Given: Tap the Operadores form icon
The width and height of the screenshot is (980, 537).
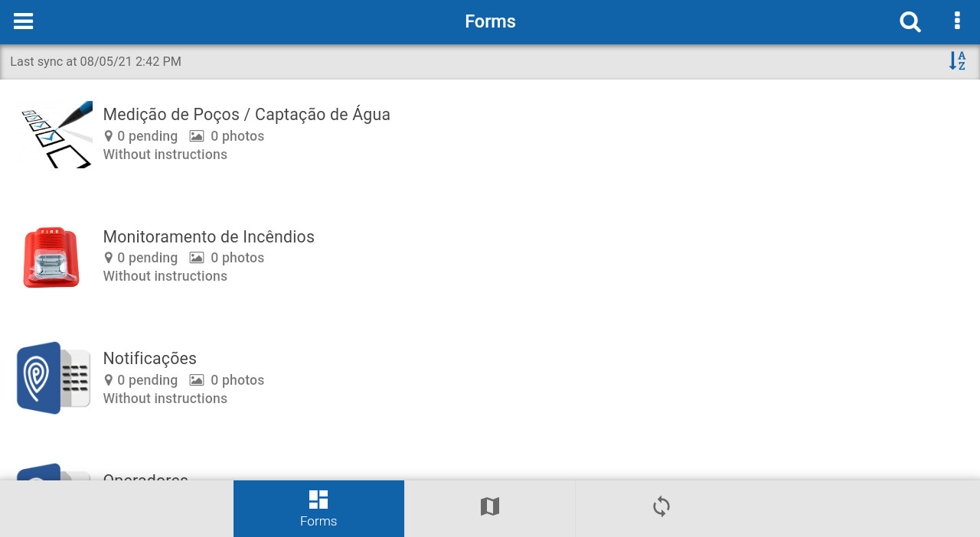Looking at the screenshot, I should (54, 471).
